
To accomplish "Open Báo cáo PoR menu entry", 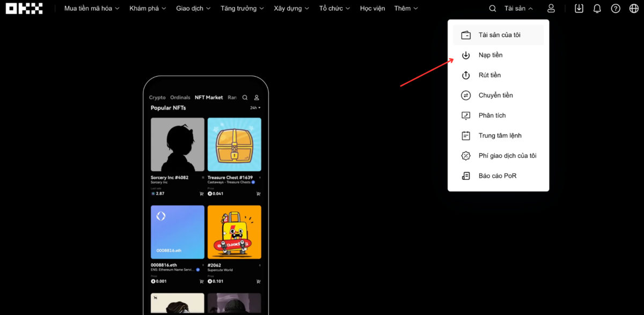I will coord(498,176).
